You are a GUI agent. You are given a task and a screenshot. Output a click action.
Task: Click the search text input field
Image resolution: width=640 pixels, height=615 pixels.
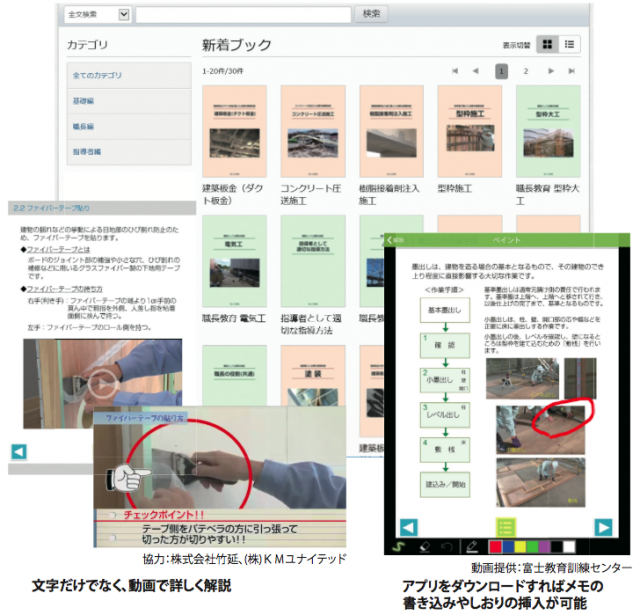tap(243, 15)
